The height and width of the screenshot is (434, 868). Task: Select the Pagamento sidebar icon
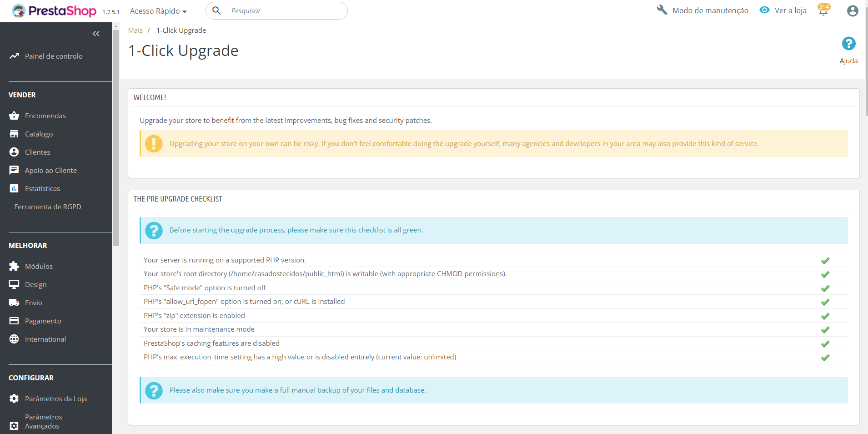[x=15, y=320]
